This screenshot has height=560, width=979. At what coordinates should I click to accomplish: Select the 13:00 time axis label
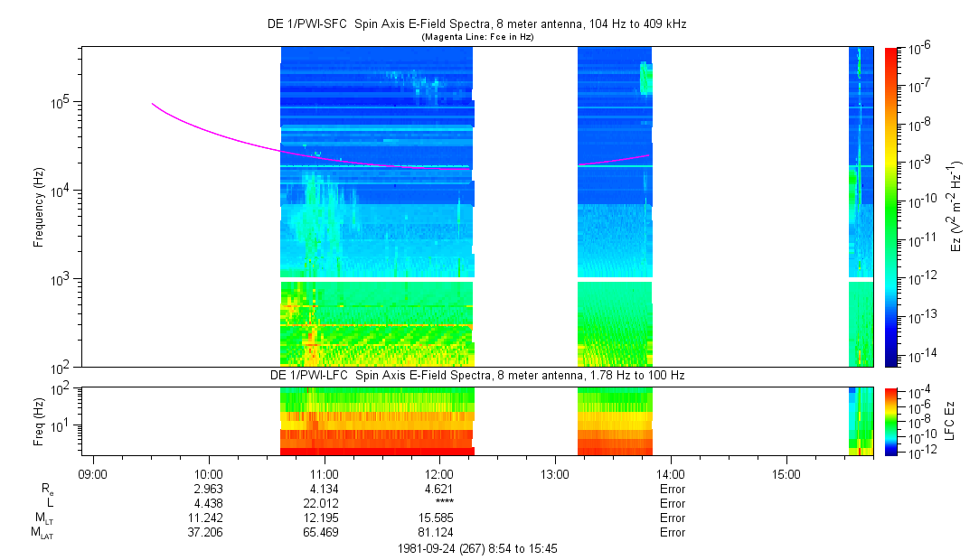pyautogui.click(x=555, y=473)
